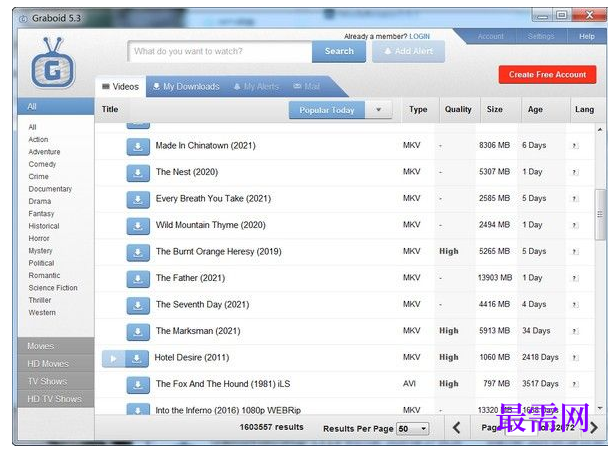Filter by Adventure genre

click(x=44, y=152)
